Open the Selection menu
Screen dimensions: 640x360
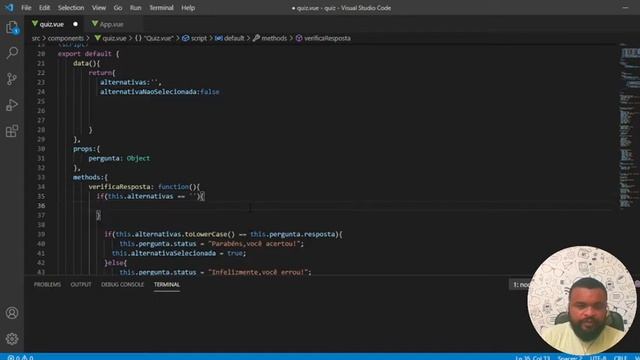pos(71,8)
